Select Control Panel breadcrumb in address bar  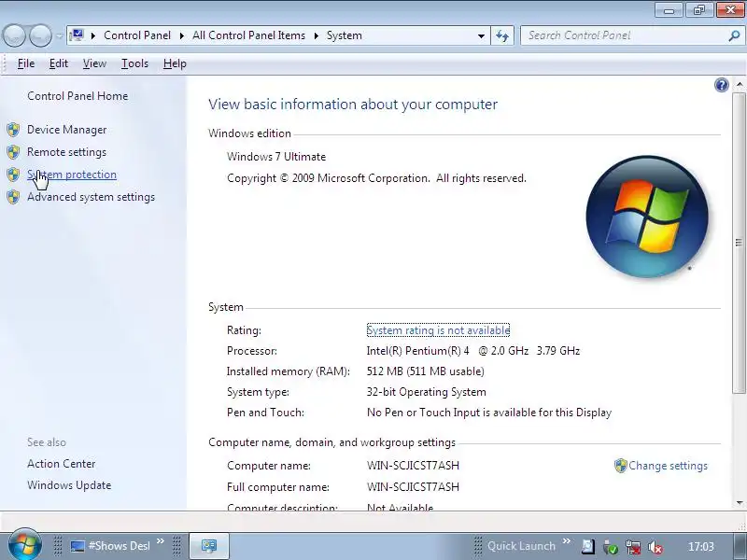(x=136, y=35)
